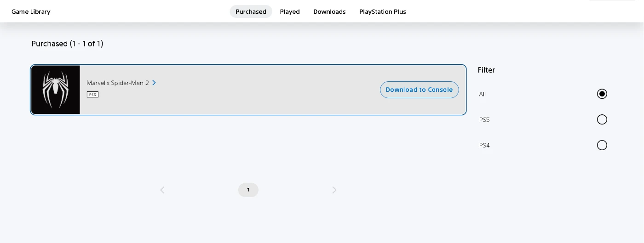
Task: Switch to the Downloads tab
Action: click(329, 11)
